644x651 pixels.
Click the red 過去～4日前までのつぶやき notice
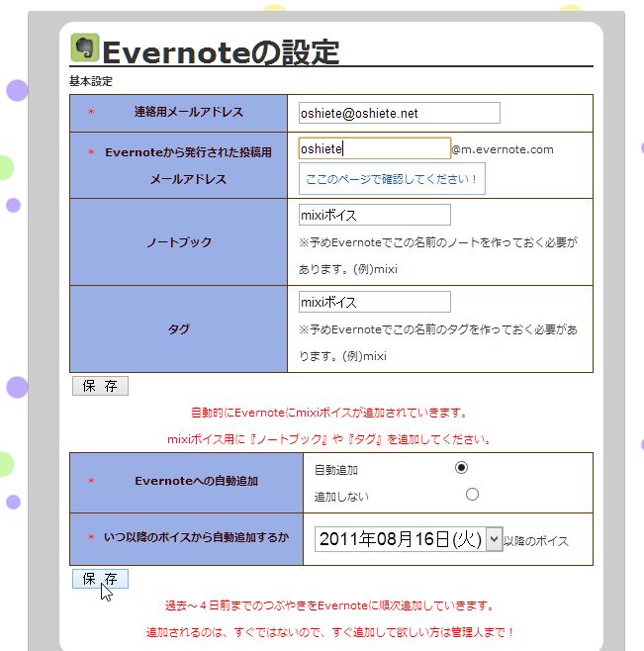[329, 605]
